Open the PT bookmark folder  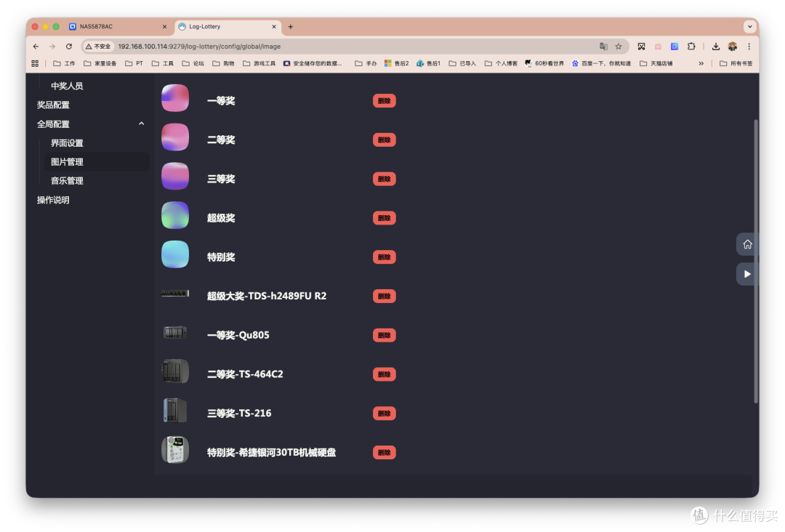[x=134, y=63]
